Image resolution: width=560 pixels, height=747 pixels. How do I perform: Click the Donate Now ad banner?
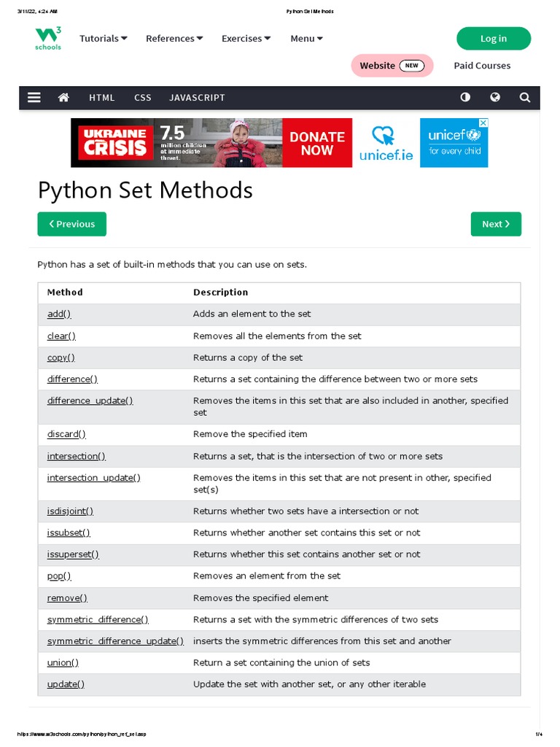pos(316,143)
